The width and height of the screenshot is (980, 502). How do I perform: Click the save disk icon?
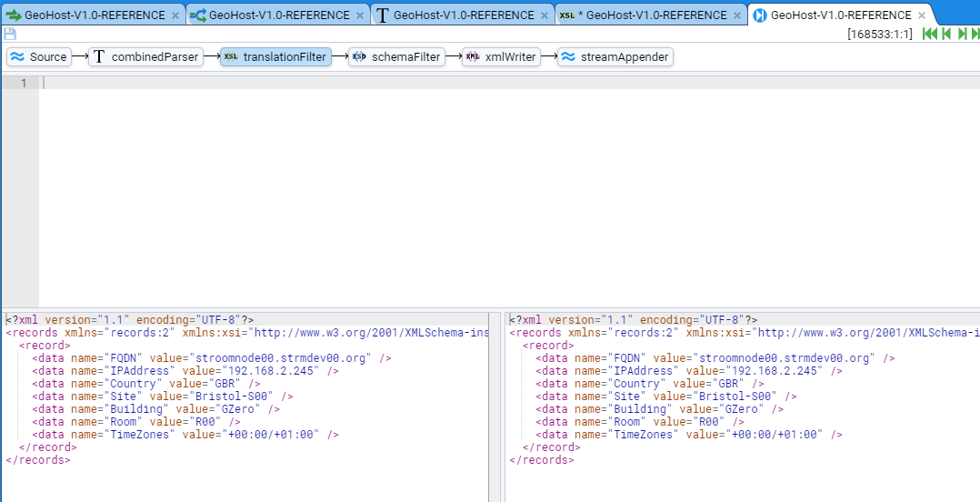pos(10,34)
